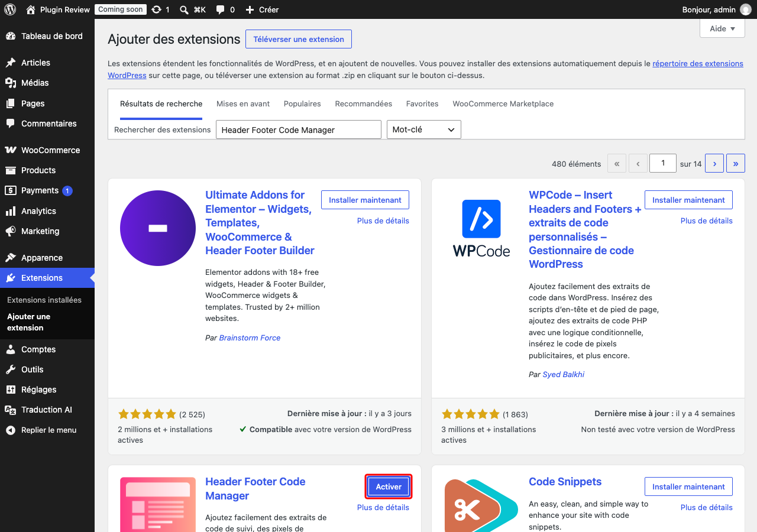Click the WooCommerce sidebar icon
The image size is (757, 532).
(x=11, y=150)
